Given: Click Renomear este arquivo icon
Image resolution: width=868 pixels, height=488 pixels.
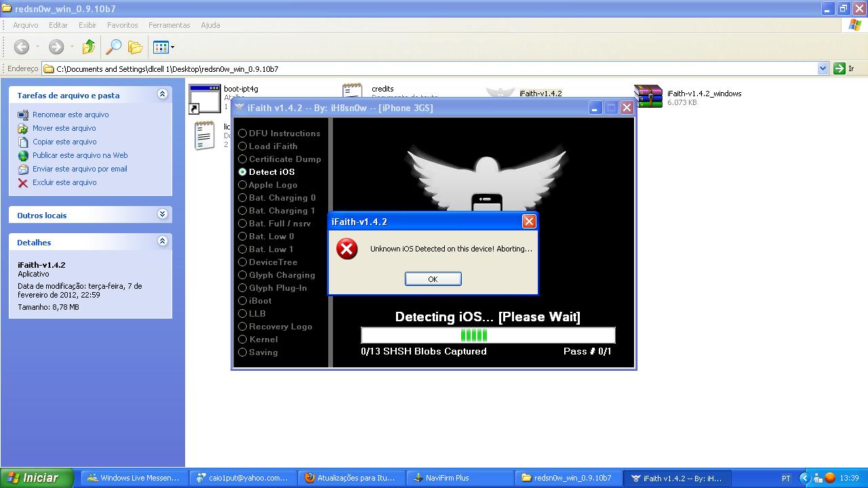Looking at the screenshot, I should click(23, 115).
